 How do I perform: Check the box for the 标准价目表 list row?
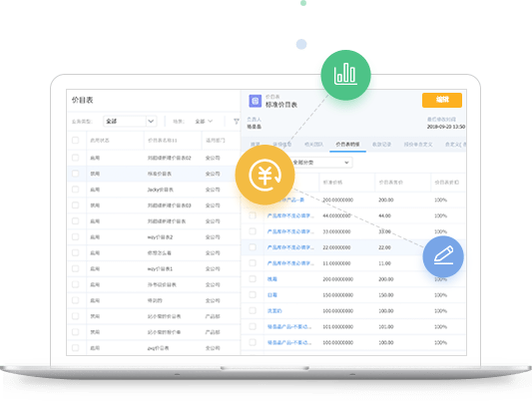point(75,174)
